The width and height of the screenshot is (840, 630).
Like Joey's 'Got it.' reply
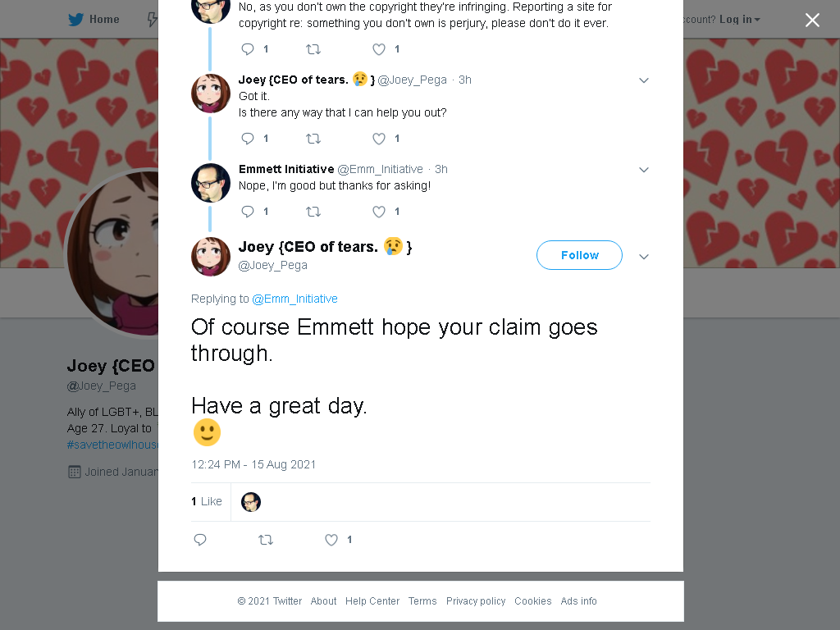coord(379,139)
